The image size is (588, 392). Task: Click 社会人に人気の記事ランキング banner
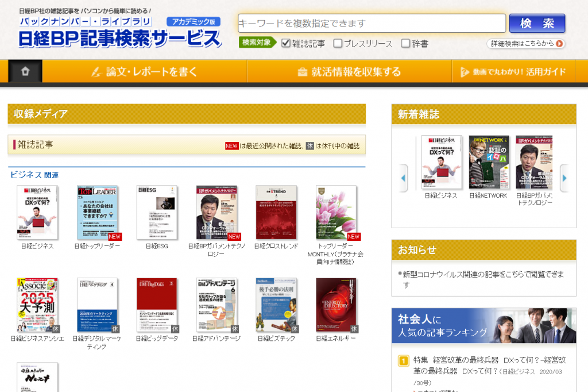(483, 326)
